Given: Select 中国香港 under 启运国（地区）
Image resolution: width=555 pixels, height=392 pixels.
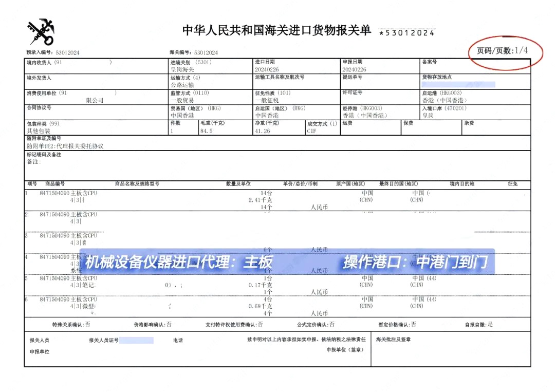Looking at the screenshot, I should 267,116.
